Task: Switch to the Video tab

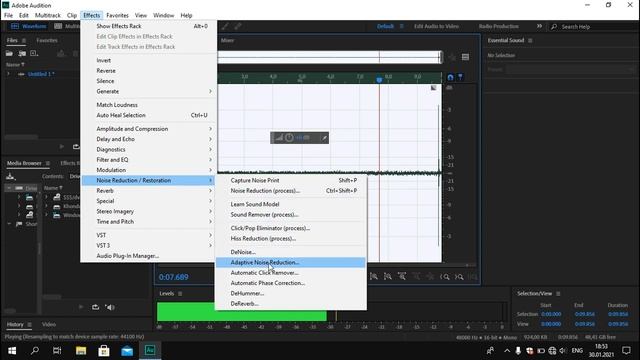Action: tap(49, 324)
